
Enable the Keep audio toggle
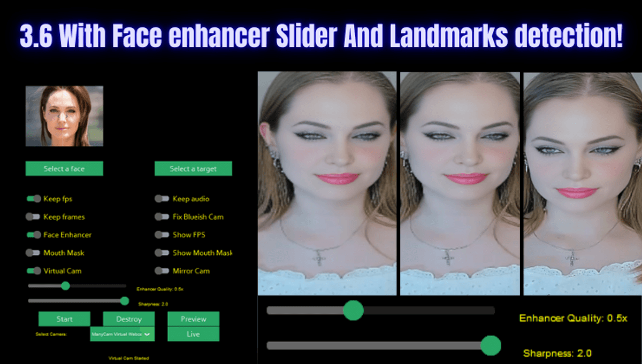coord(162,199)
